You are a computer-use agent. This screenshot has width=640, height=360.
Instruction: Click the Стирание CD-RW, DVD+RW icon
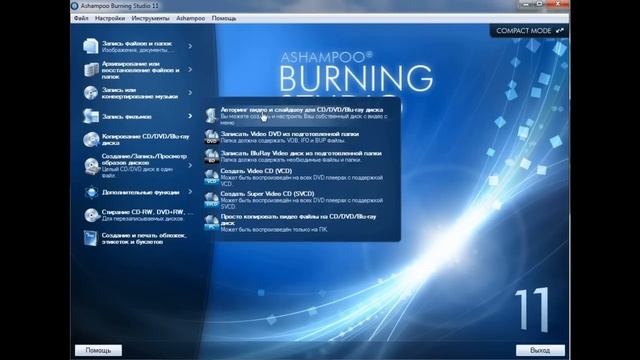click(x=91, y=215)
